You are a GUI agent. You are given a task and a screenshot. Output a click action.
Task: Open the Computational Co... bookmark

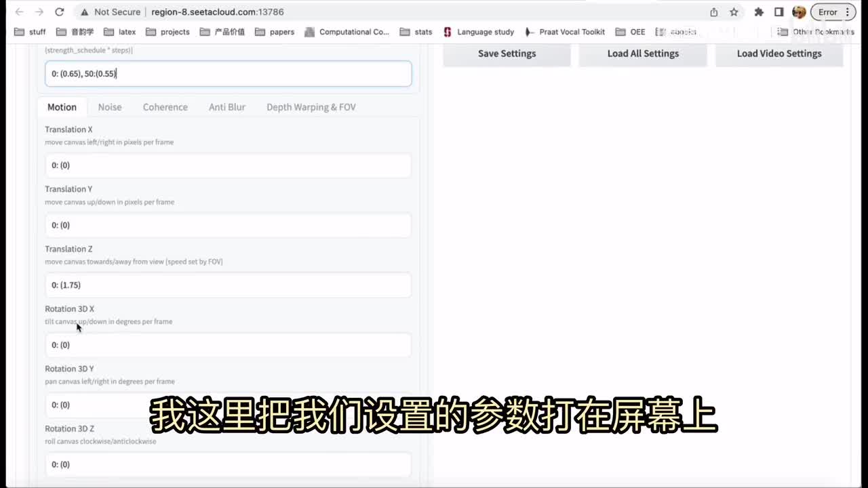[347, 32]
